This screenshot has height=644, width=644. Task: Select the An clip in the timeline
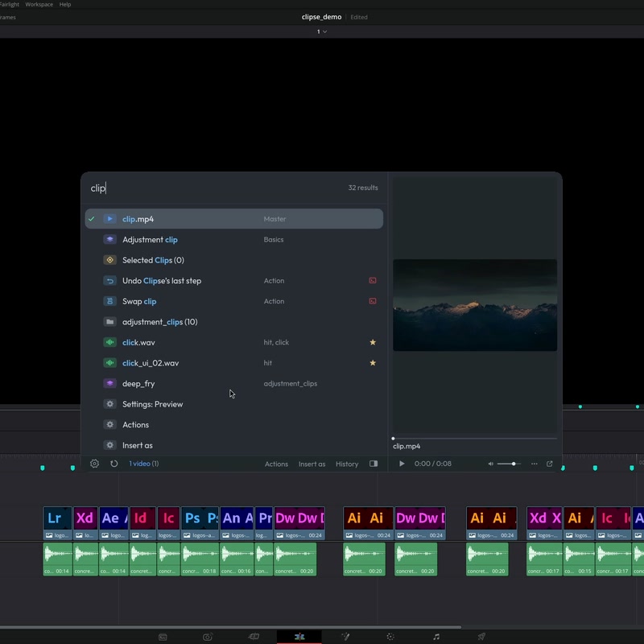(237, 523)
